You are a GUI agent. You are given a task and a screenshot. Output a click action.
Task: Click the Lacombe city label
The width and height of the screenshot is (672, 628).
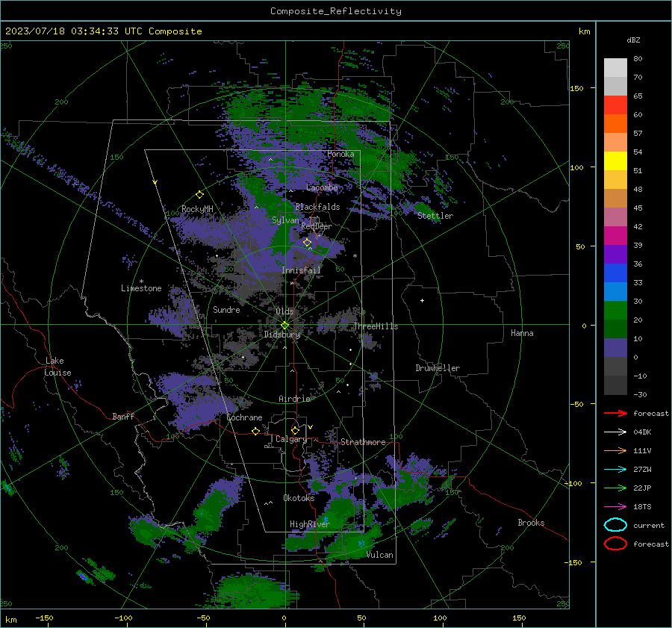pos(322,187)
